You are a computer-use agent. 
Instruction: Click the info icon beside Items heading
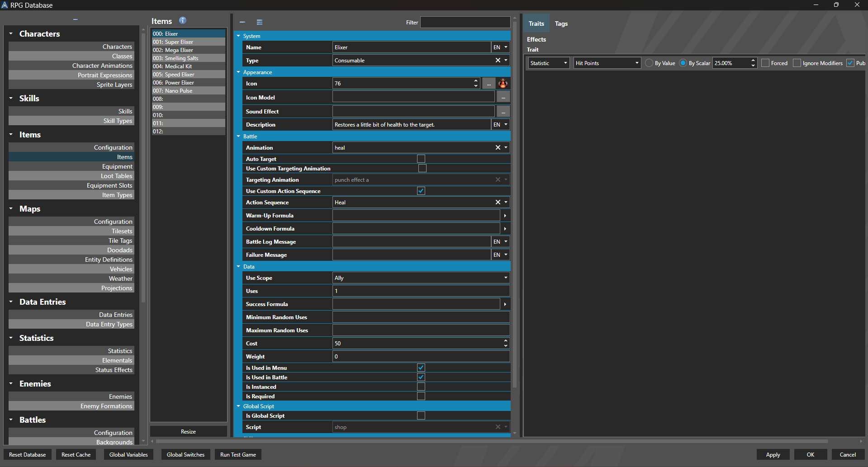182,20
